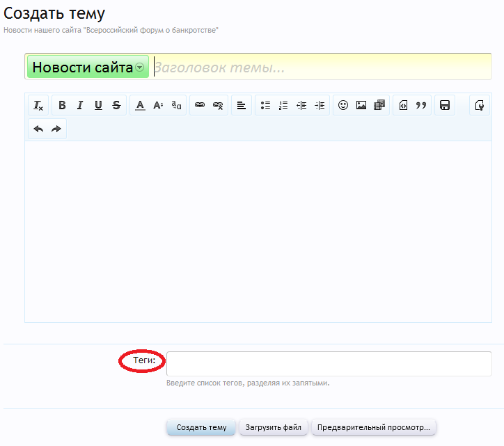Image resolution: width=504 pixels, height=446 pixels.
Task: Open the text alignment option
Action: pyautogui.click(x=242, y=105)
